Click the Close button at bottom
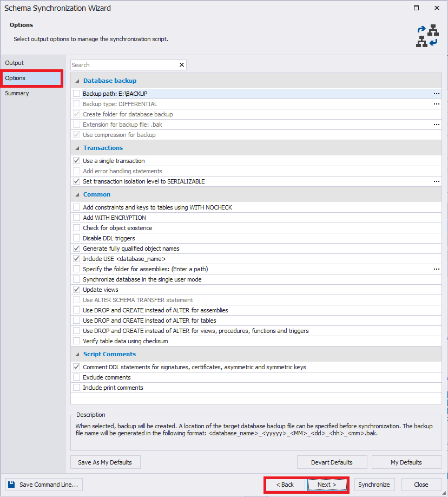448x497 pixels. pos(421,485)
